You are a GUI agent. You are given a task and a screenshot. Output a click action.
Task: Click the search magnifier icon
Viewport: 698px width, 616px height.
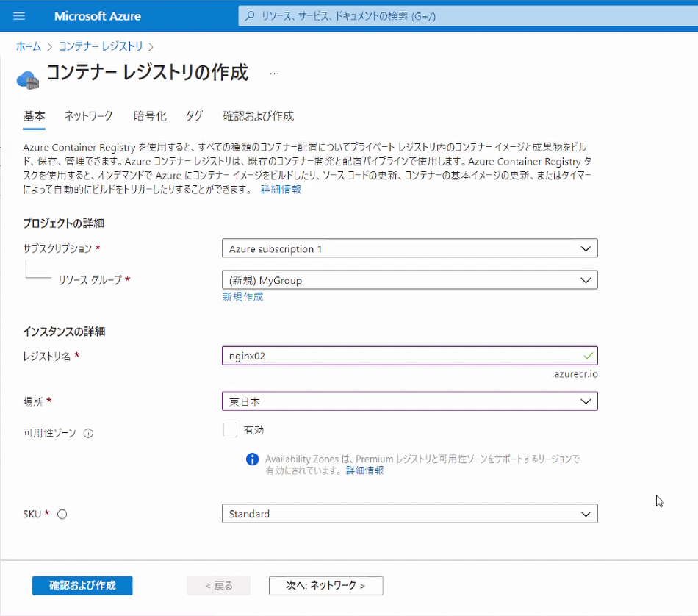(x=250, y=16)
